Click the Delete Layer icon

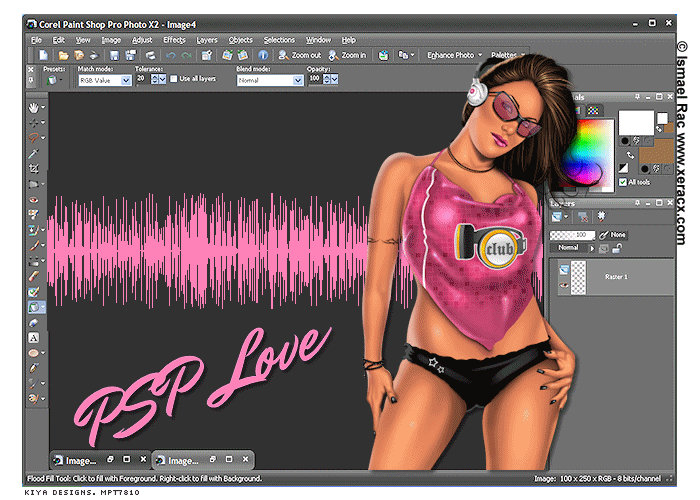click(x=583, y=217)
